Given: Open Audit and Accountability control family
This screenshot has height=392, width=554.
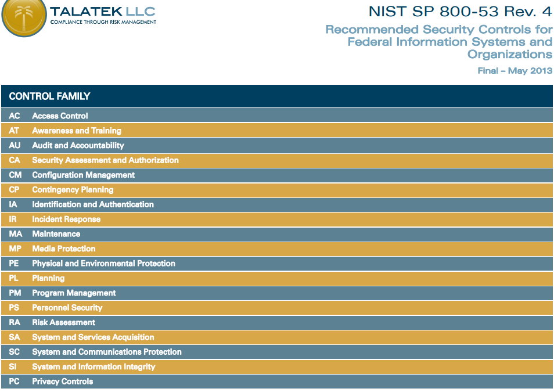Looking at the screenshot, I should coord(78,145).
